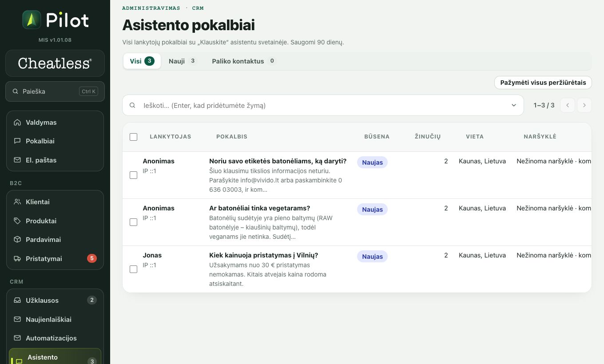Open the Paieška sidebar search box
The height and width of the screenshot is (364, 604).
point(55,91)
